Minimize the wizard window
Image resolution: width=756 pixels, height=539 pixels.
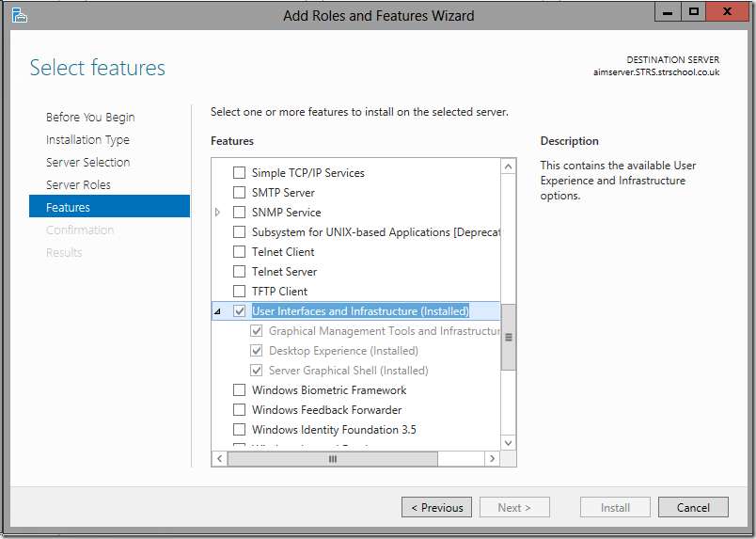[668, 12]
